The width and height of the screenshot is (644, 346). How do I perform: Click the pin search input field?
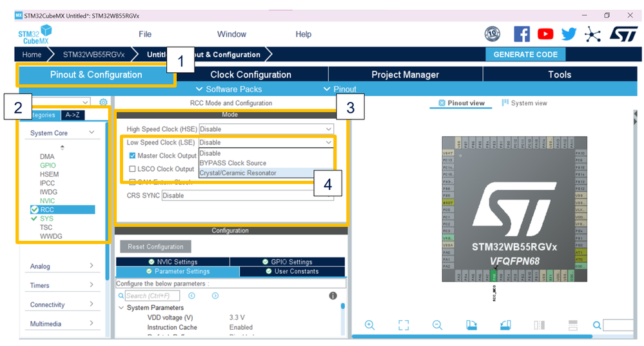pos(618,325)
